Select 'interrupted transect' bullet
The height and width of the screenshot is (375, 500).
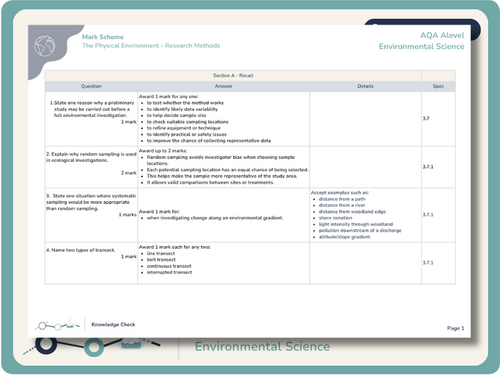coord(169,272)
